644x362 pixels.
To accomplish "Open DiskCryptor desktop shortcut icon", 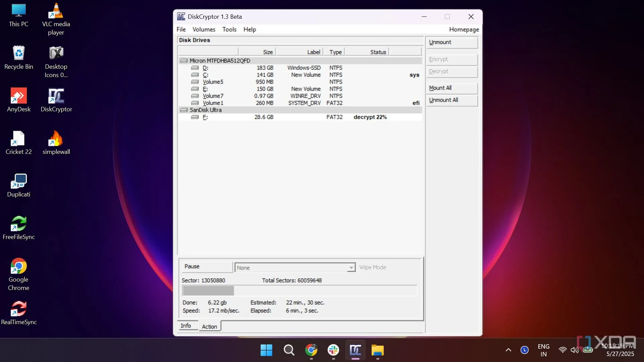I will (56, 96).
